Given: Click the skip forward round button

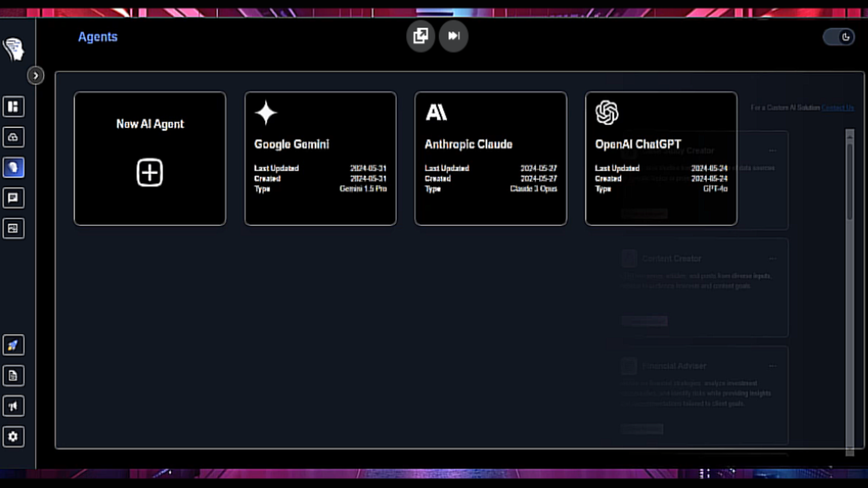Looking at the screenshot, I should [454, 36].
